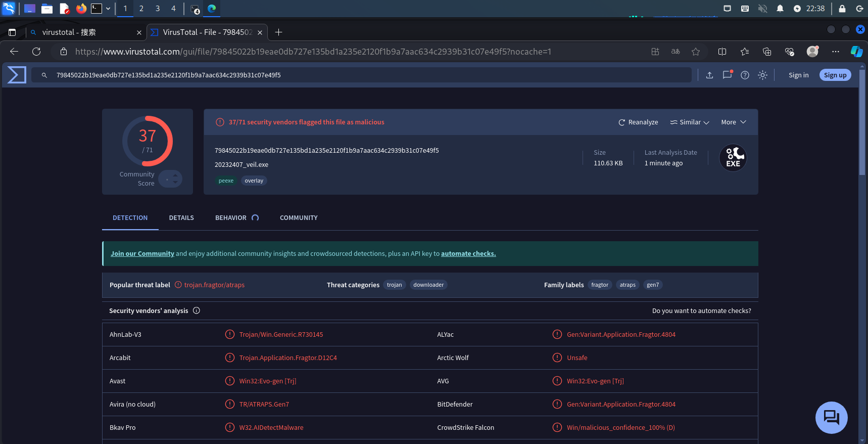Open the notifications flag icon

727,75
